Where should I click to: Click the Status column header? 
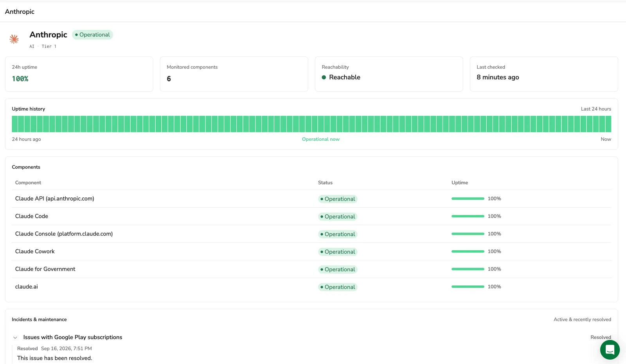point(325,183)
